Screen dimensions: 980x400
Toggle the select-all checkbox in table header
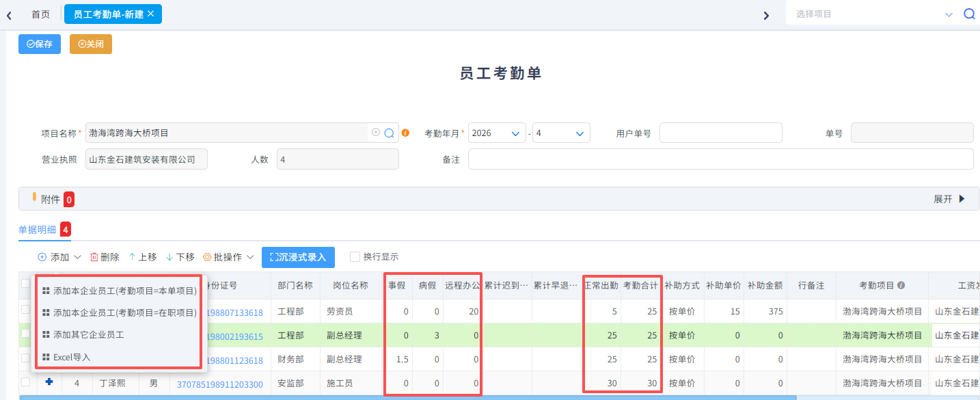point(25,284)
